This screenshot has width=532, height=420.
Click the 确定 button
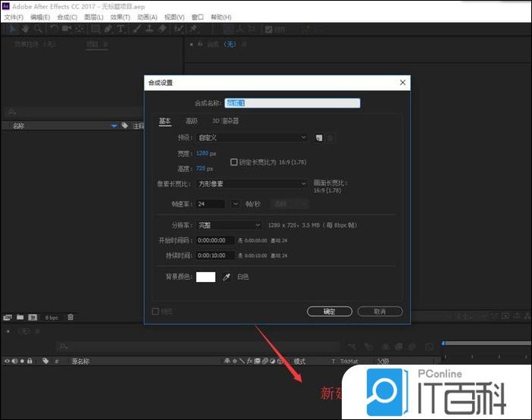pos(329,311)
